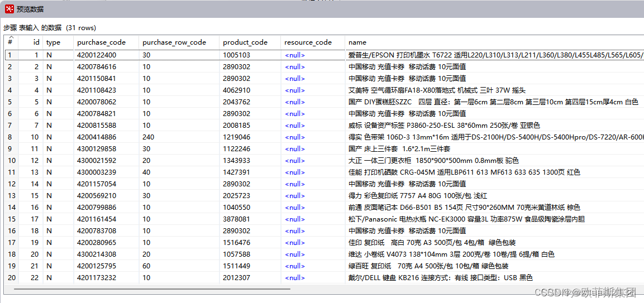
Task: Select the 艾美特 空气循环扇 name cell
Action: pos(494,90)
